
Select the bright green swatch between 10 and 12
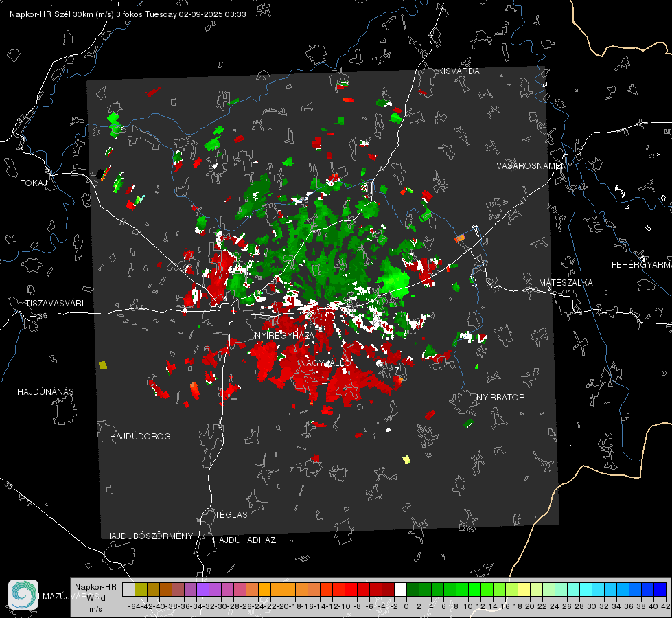[x=474, y=589]
